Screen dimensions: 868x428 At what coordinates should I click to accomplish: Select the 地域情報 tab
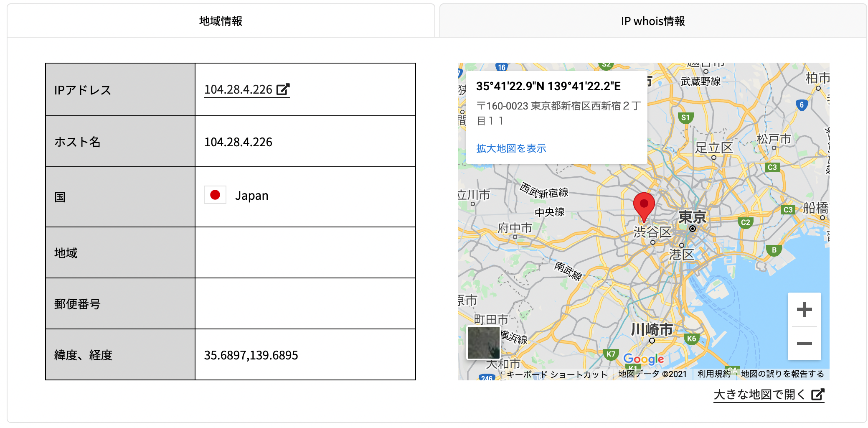pos(221,21)
